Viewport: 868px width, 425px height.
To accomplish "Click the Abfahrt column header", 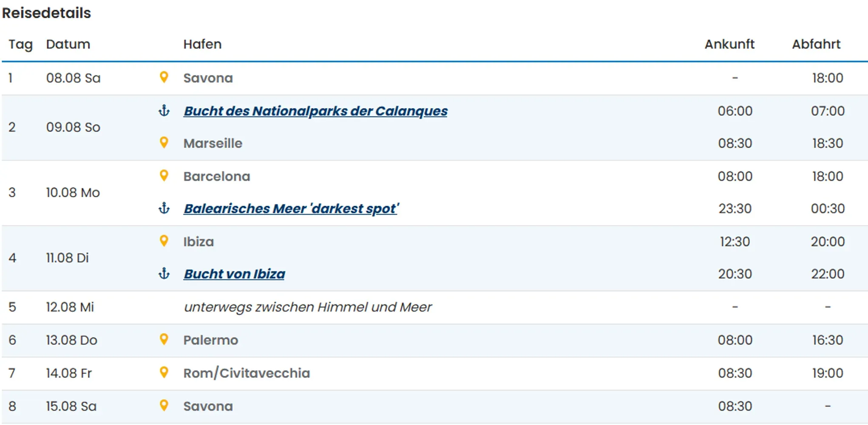I will pos(816,44).
